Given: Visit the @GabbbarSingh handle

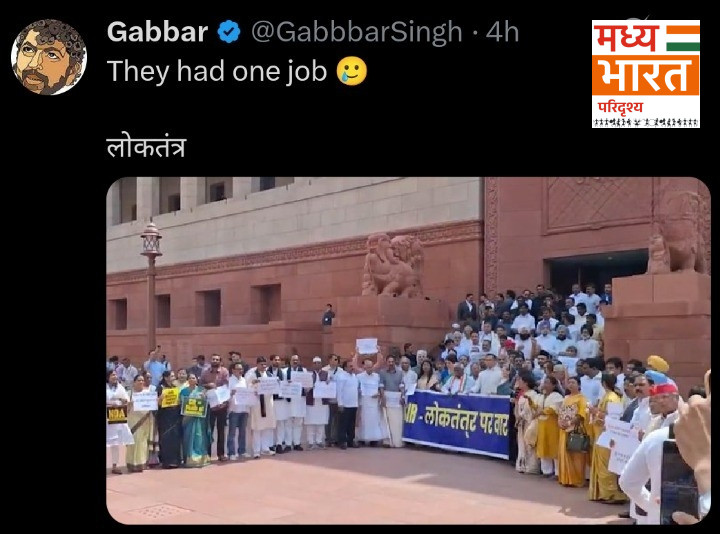Looking at the screenshot, I should 357,32.
